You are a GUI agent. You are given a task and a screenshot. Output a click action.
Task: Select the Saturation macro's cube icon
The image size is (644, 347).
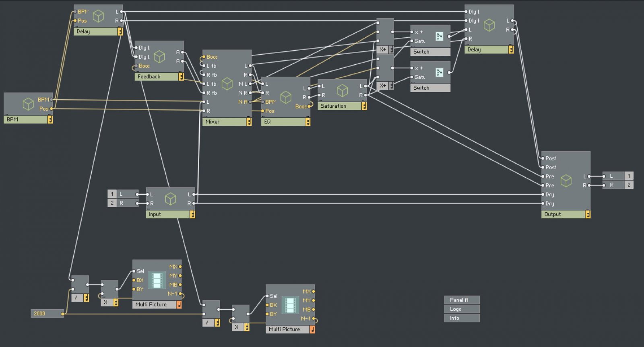coord(342,90)
